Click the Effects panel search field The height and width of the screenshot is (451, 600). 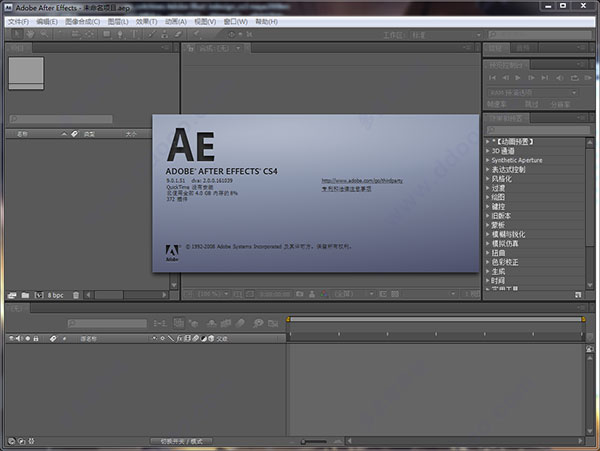tap(538, 130)
